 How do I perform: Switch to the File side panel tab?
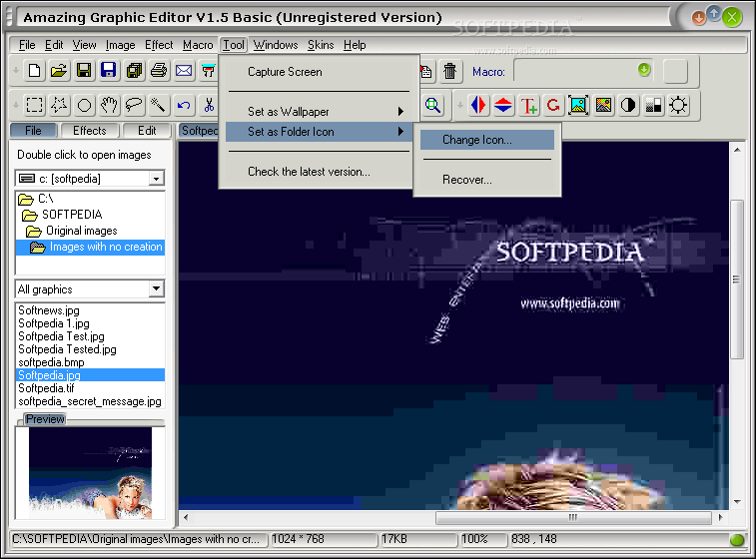33,131
